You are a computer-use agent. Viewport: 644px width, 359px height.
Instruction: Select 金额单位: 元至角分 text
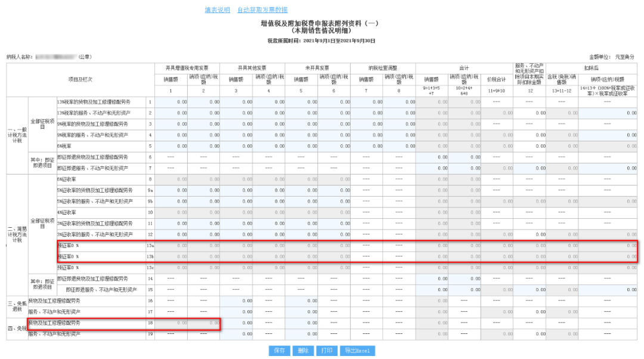click(x=612, y=57)
